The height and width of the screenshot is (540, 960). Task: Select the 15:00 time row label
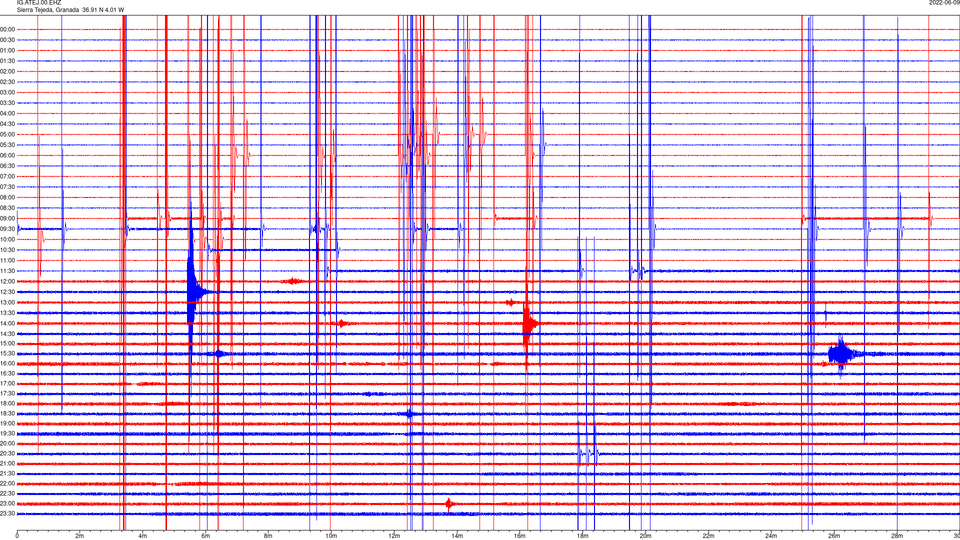8,343
